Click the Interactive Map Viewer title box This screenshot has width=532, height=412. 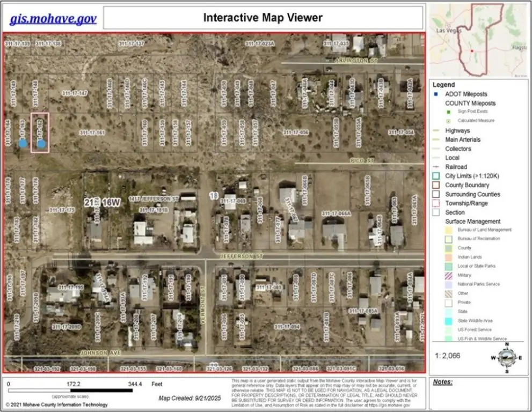coord(263,18)
